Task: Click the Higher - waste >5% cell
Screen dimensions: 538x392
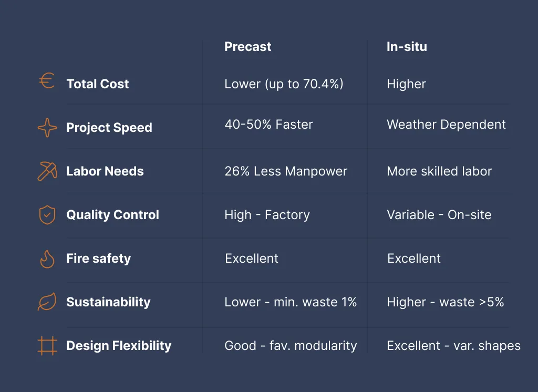Action: click(x=446, y=302)
